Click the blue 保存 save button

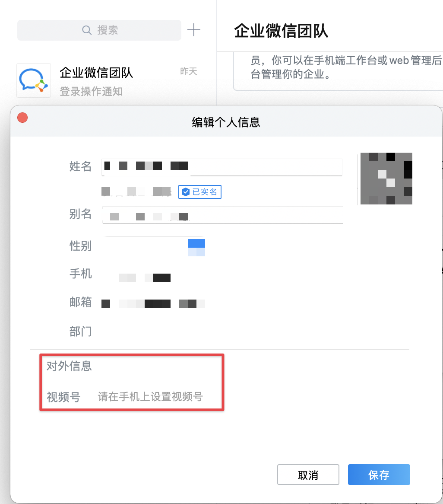pos(379,475)
